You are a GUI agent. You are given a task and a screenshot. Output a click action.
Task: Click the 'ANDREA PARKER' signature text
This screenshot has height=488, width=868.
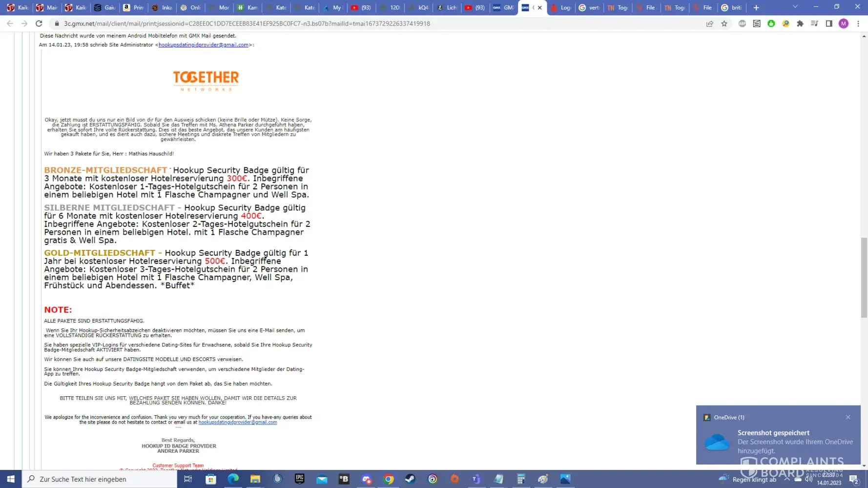coord(178,451)
